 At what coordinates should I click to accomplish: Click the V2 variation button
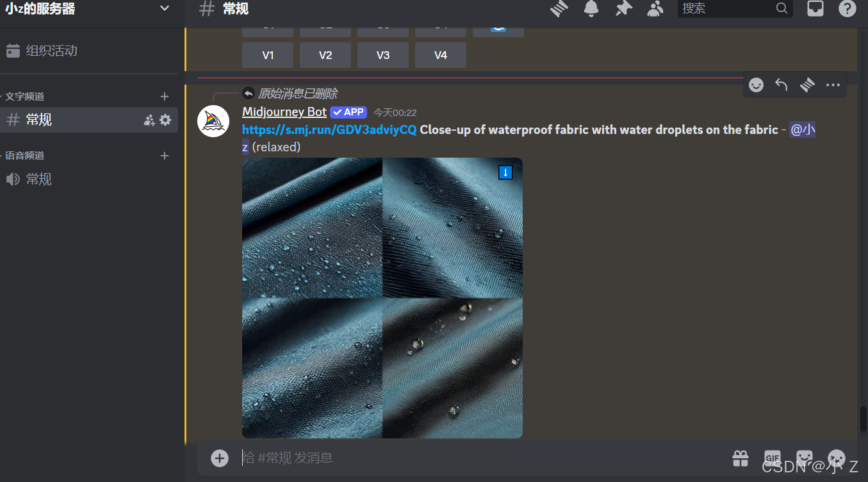pyautogui.click(x=325, y=55)
